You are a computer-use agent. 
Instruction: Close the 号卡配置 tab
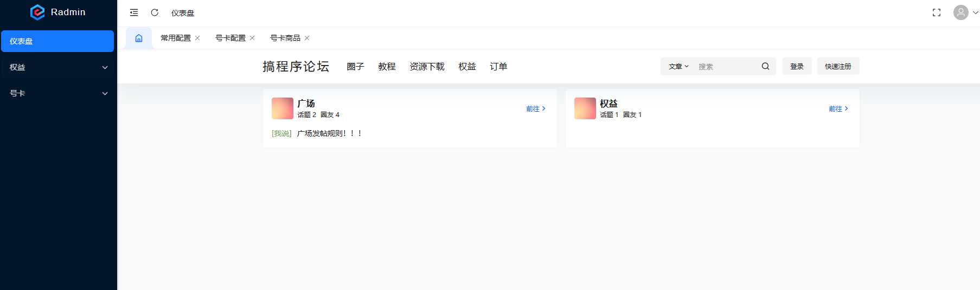point(252,38)
